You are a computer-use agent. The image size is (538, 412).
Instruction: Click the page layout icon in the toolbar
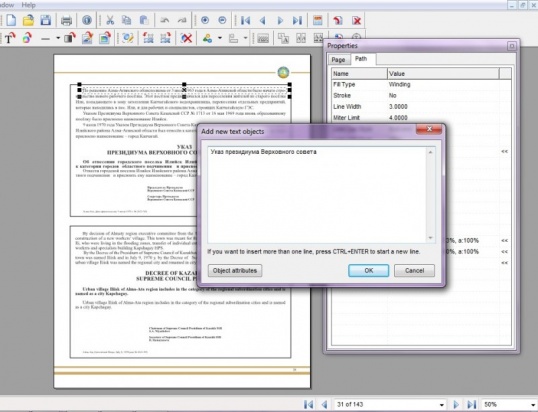318,20
